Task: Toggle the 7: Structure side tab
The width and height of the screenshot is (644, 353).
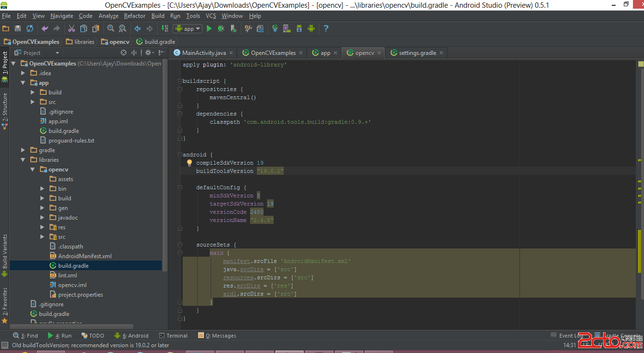Action: (5, 111)
